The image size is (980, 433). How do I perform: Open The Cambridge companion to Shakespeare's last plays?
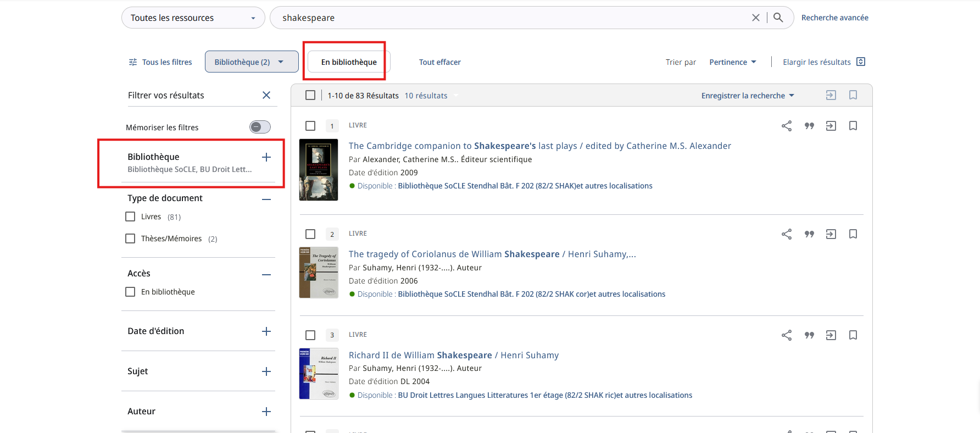coord(539,146)
